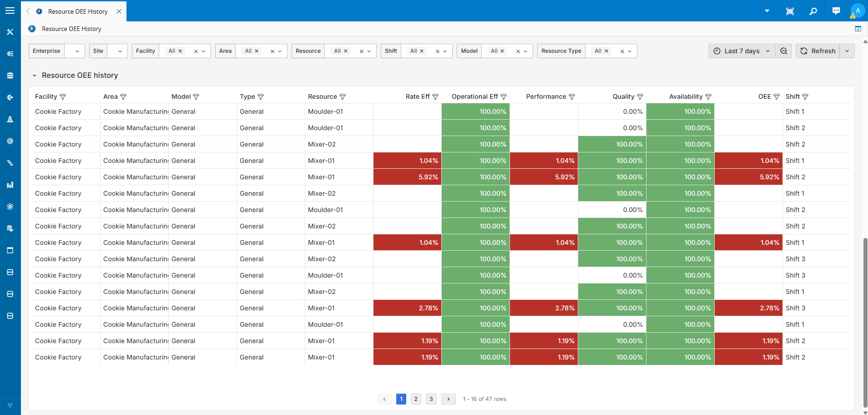868x415 pixels.
Task: Go to next page using arrow
Action: 449,399
